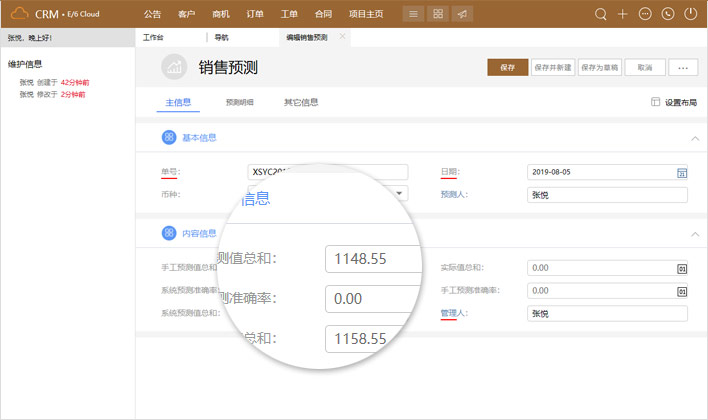Image resolution: width=708 pixels, height=420 pixels.
Task: Click calculator icon beside 手工预测准确率 field
Action: [x=682, y=291]
